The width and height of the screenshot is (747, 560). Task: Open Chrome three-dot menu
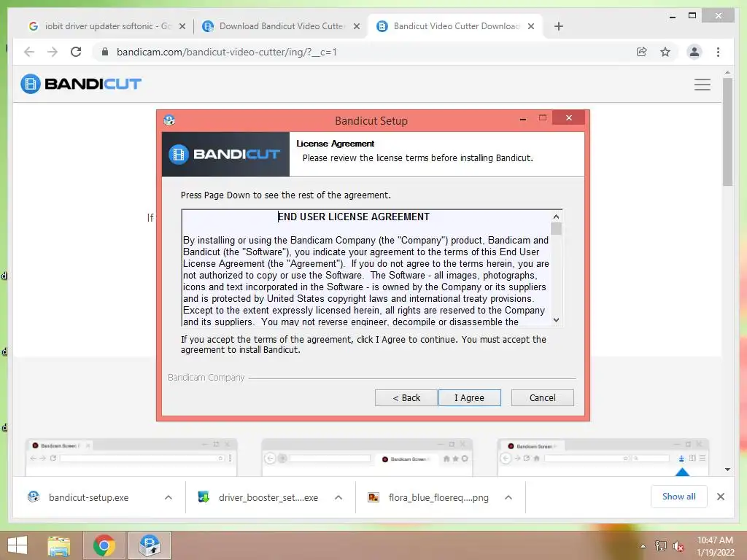718,52
